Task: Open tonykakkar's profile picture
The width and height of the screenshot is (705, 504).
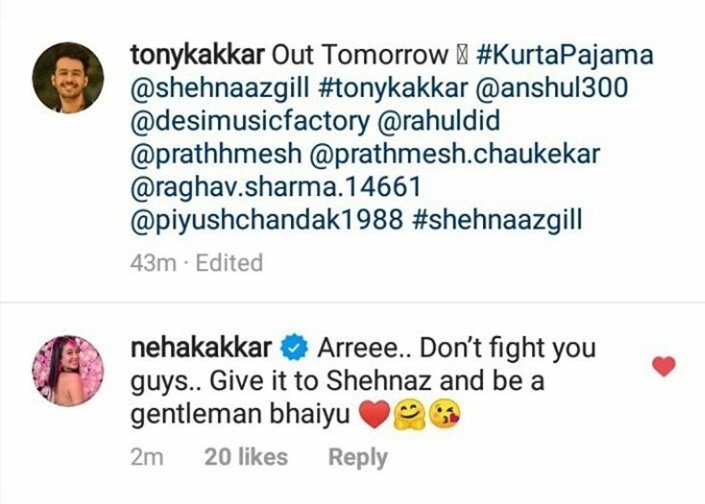Action: pyautogui.click(x=68, y=78)
